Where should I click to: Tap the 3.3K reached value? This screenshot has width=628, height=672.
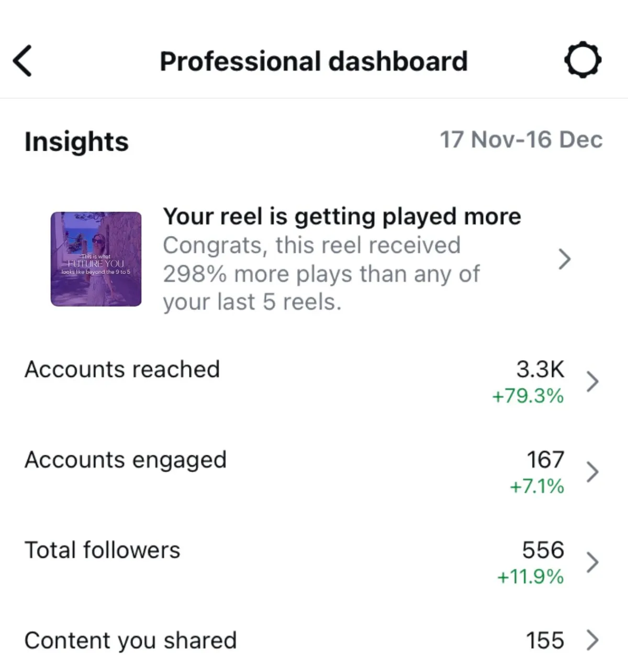[540, 369]
